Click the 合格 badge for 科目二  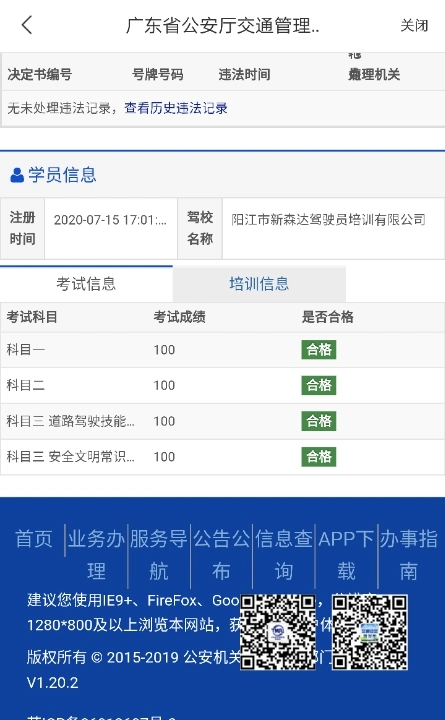pos(319,385)
